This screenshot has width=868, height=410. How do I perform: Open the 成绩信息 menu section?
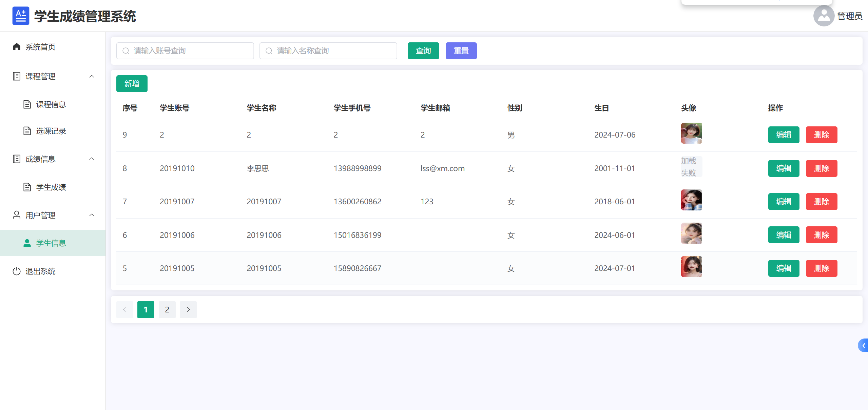point(40,159)
